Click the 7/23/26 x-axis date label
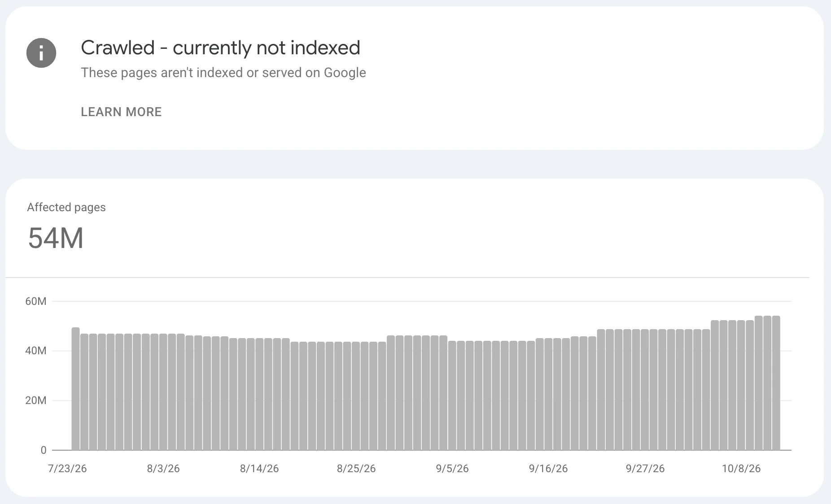 (67, 469)
